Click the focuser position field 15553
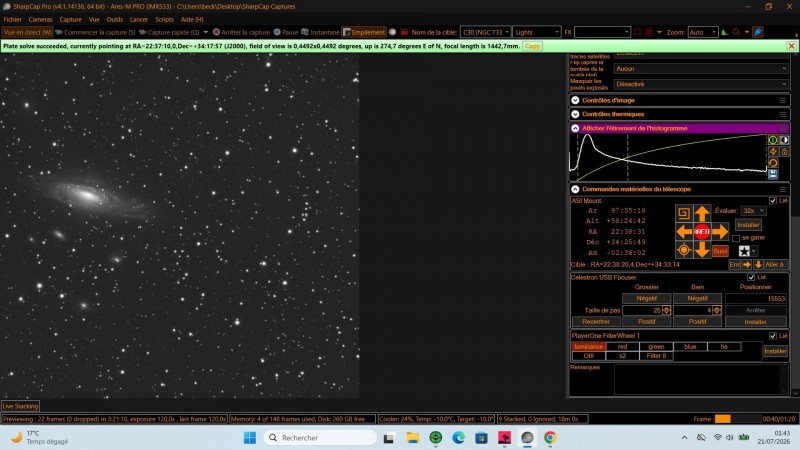Screen dimensions: 800x450 click(x=756, y=298)
